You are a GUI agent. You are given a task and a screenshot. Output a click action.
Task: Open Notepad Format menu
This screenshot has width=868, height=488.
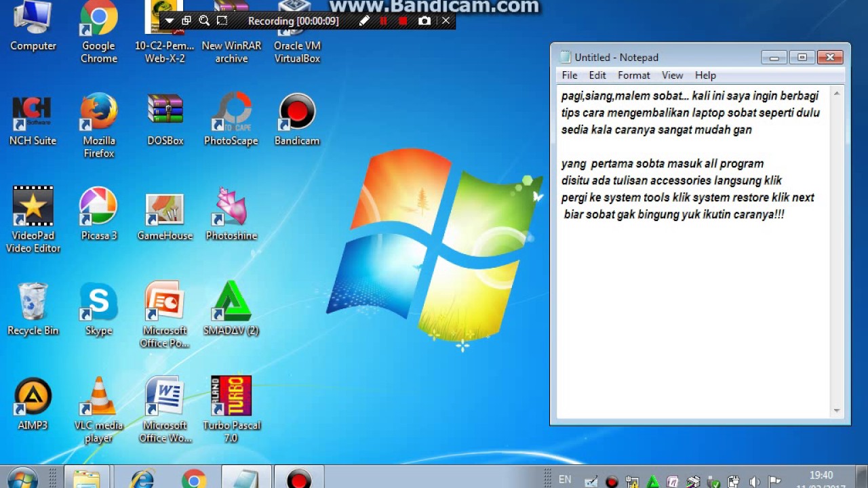634,75
